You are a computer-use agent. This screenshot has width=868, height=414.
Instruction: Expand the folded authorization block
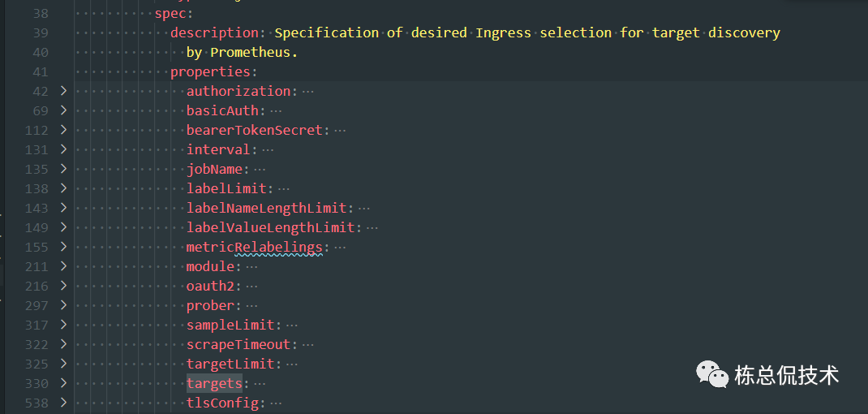pos(62,91)
